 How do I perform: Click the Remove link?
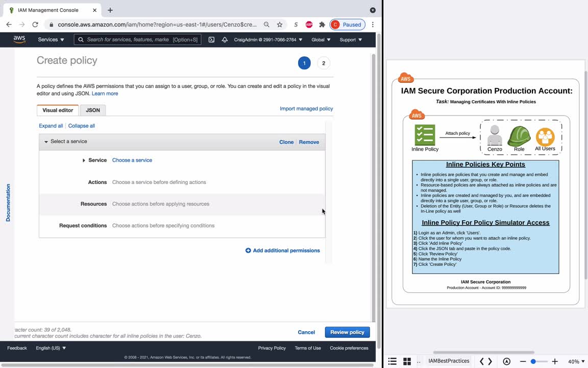pos(309,142)
